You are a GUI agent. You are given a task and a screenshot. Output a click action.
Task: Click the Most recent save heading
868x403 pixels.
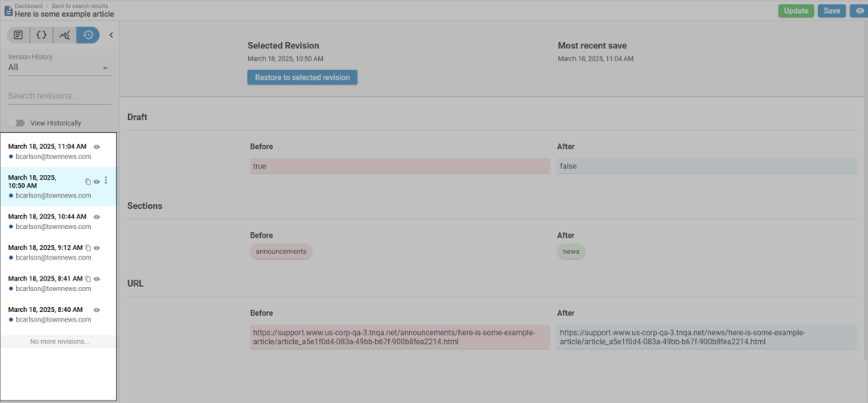593,45
